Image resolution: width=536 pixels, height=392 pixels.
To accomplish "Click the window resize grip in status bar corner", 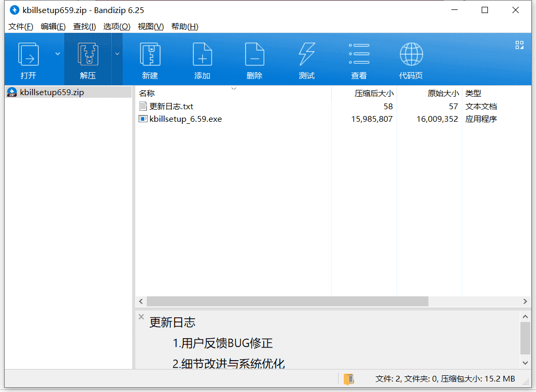I will (527, 383).
